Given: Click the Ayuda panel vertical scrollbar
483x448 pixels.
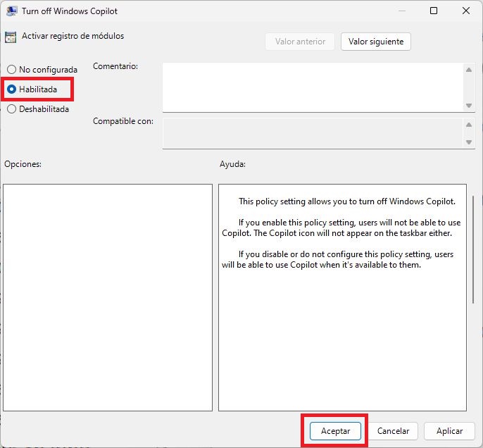Looking at the screenshot, I should coord(473,249).
